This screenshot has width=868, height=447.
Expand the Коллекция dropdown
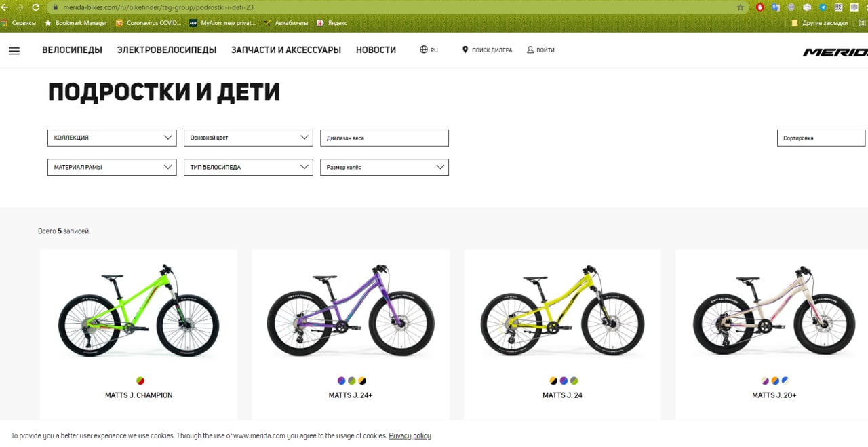[x=112, y=138]
